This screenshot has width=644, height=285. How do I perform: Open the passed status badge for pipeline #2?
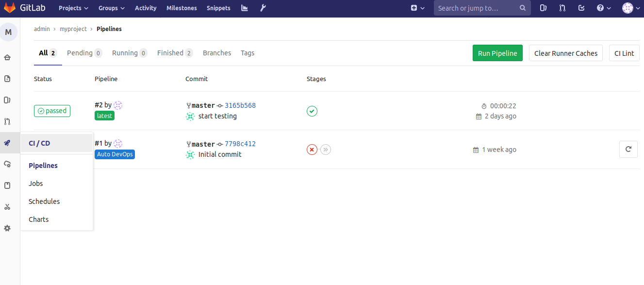[x=52, y=111]
